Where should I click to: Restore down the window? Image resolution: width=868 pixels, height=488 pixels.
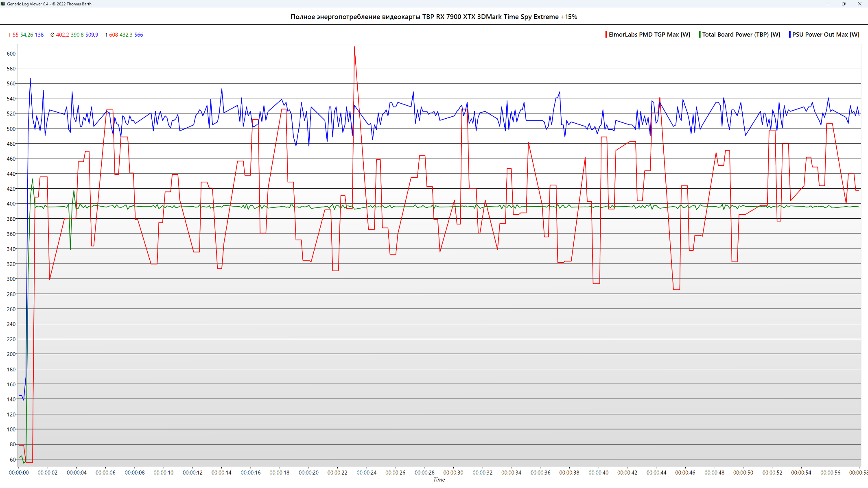[844, 4]
